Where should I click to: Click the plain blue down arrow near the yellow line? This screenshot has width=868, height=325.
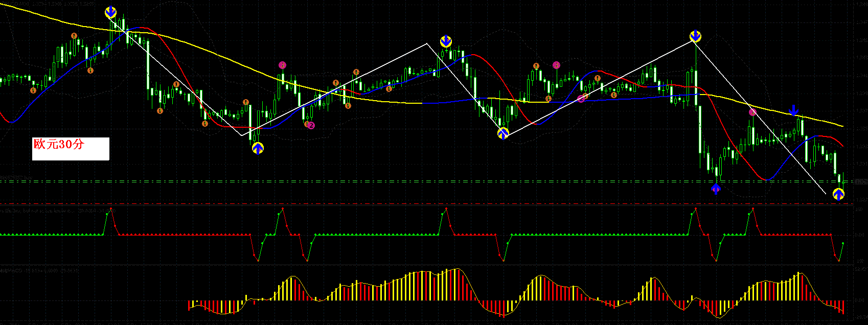[793, 110]
